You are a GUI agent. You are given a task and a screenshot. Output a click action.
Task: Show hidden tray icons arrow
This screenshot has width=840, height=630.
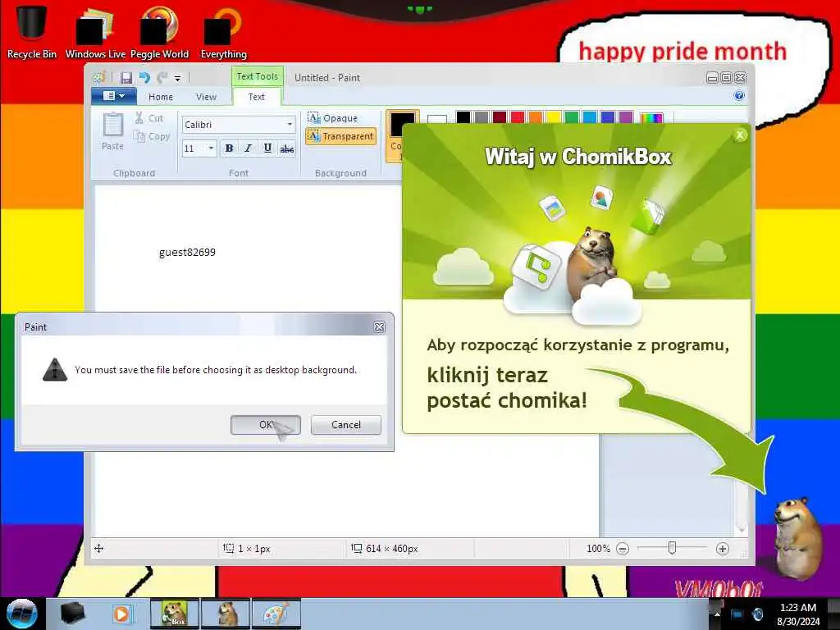pyautogui.click(x=716, y=614)
